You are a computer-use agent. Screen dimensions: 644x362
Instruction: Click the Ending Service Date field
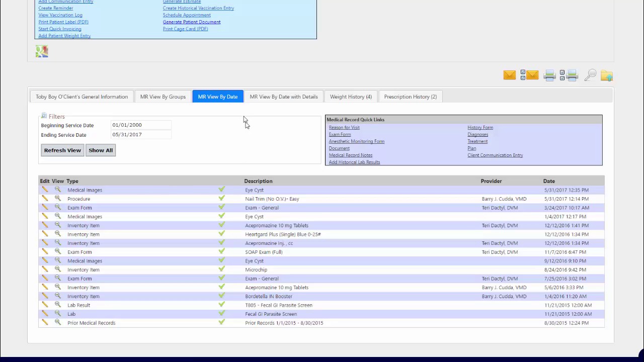(x=141, y=135)
